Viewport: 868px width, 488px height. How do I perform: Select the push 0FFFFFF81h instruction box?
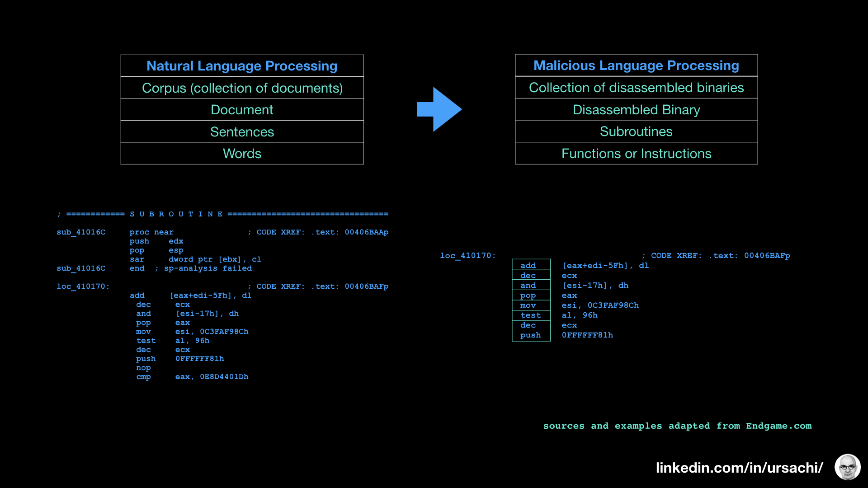(531, 335)
